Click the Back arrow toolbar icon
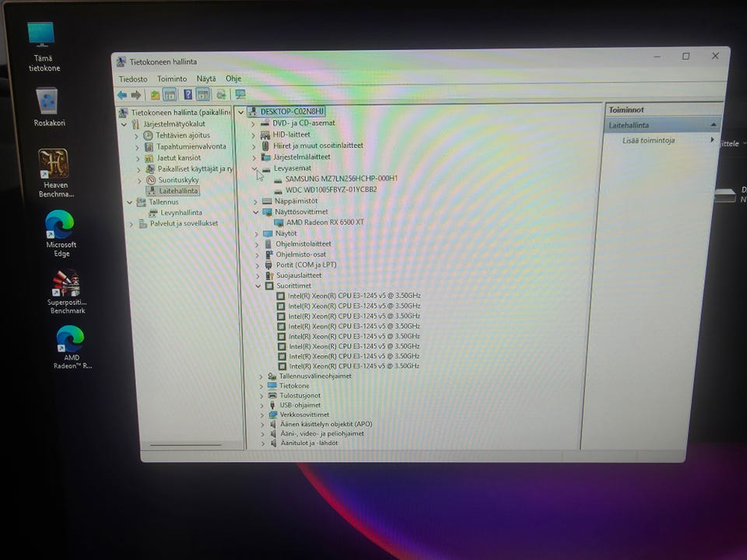The width and height of the screenshot is (747, 560). [122, 95]
